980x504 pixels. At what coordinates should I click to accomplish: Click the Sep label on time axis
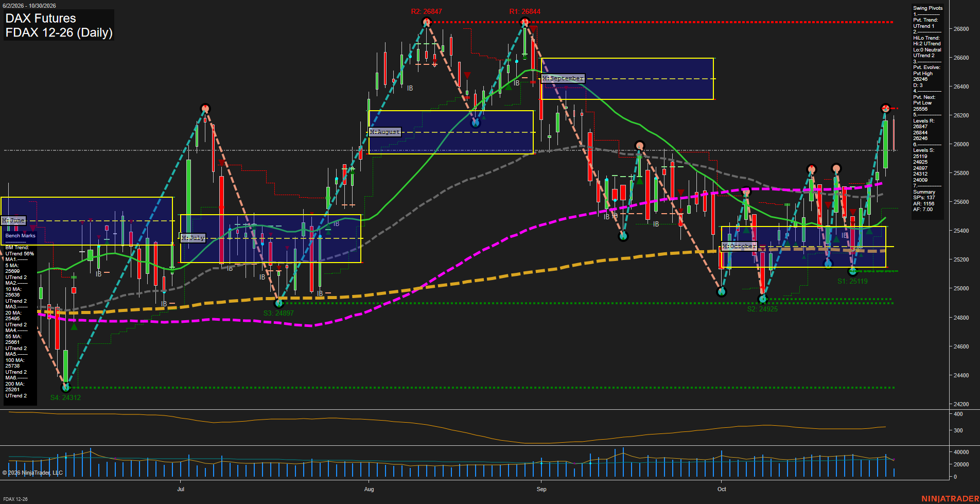click(x=541, y=489)
